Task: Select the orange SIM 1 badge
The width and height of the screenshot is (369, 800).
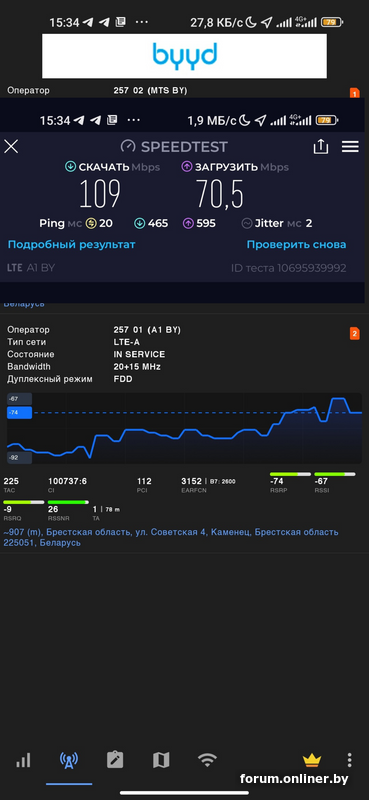Action: coord(354,93)
